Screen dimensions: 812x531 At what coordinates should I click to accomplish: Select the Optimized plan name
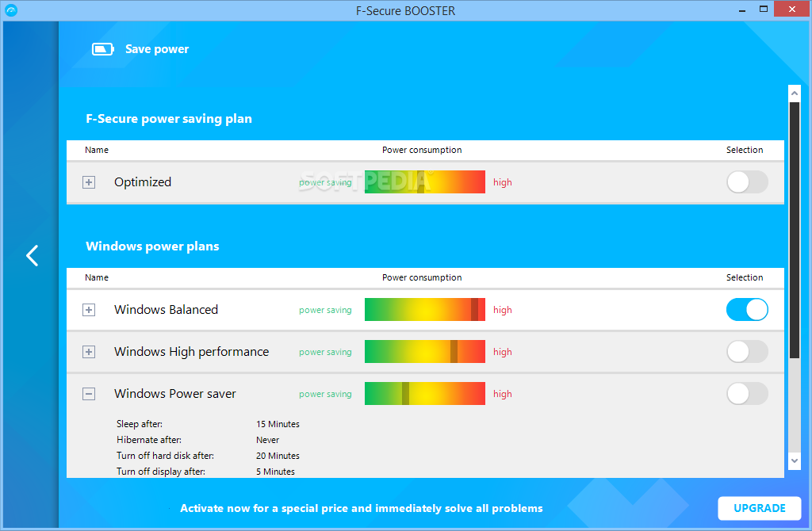click(x=143, y=182)
